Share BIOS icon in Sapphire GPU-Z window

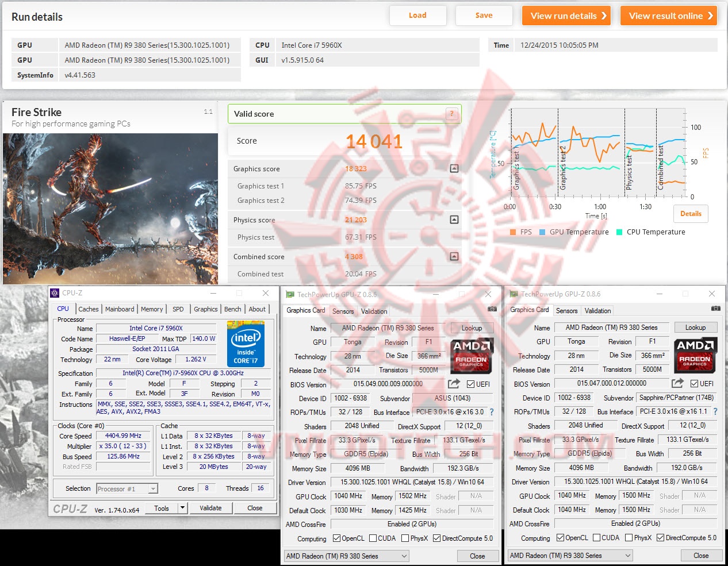pyautogui.click(x=678, y=383)
